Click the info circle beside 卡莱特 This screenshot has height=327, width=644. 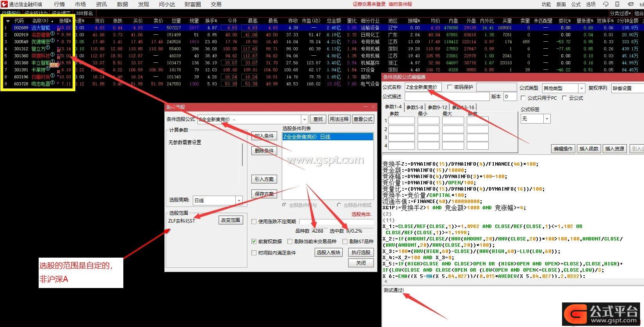[48, 69]
